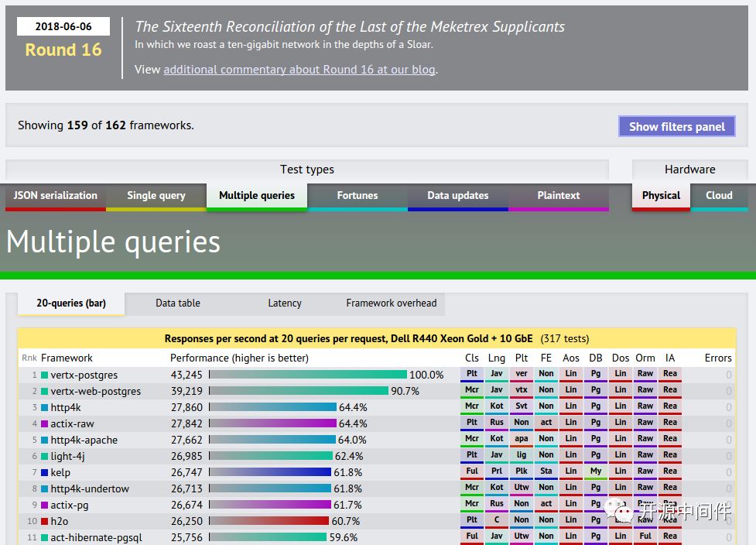Click the Utw platform tag for http4k-undertow
The height and width of the screenshot is (545, 756).
tap(522, 488)
